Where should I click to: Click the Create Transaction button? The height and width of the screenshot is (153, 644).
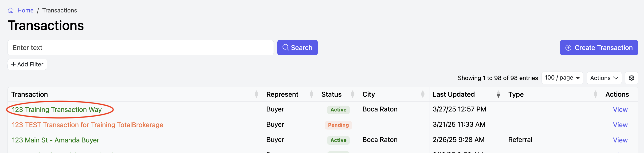[x=599, y=48]
